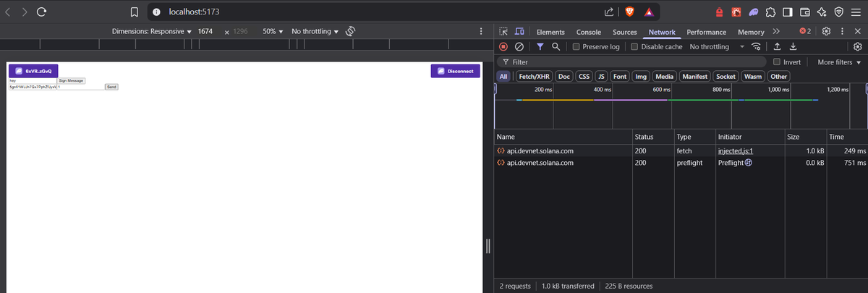
Task: Click the Send button
Action: pos(111,87)
